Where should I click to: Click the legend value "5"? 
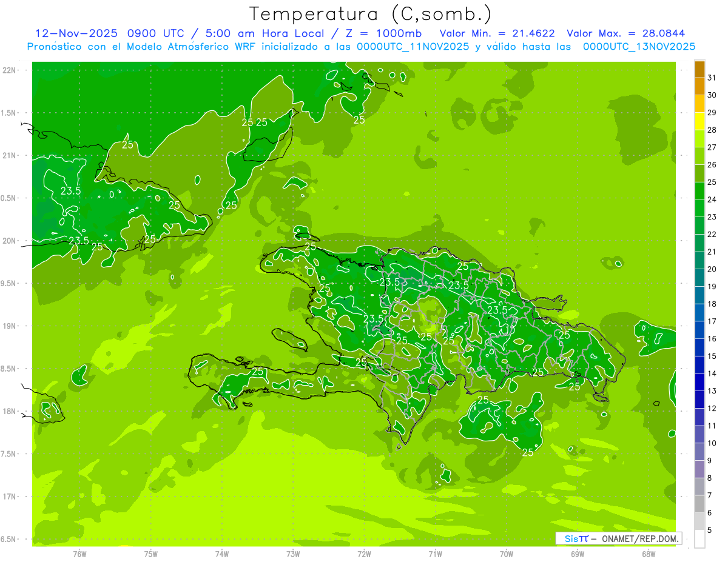(x=710, y=530)
